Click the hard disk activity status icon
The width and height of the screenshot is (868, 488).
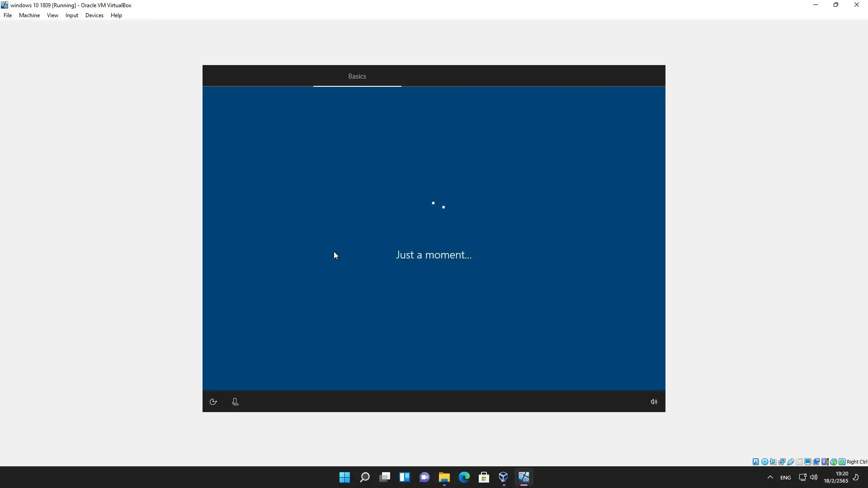(x=755, y=462)
